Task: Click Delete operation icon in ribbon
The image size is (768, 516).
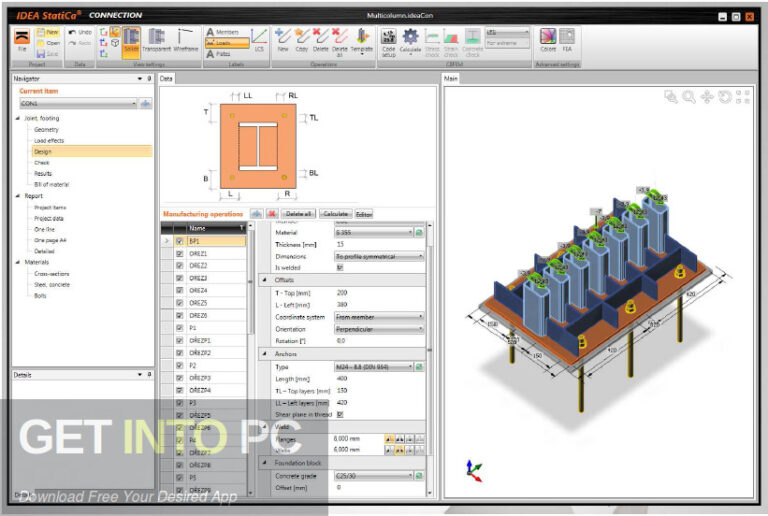Action: coord(320,40)
